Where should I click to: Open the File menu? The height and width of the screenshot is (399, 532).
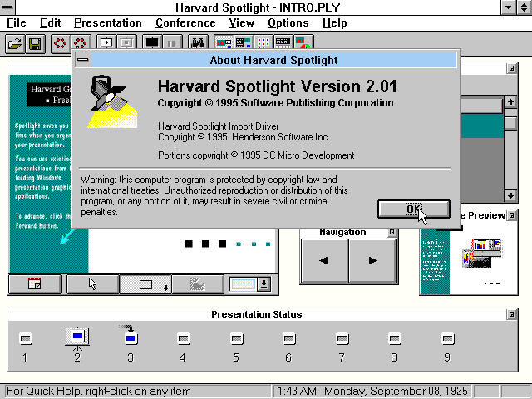point(17,22)
